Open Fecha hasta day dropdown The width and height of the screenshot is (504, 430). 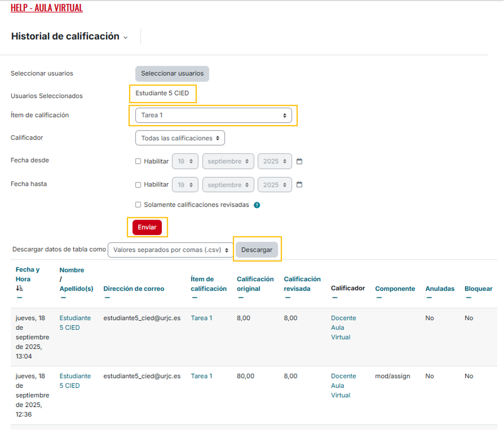pos(185,185)
